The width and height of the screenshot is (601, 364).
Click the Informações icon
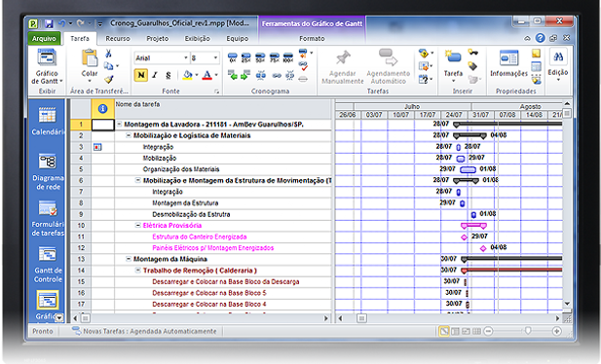508,58
